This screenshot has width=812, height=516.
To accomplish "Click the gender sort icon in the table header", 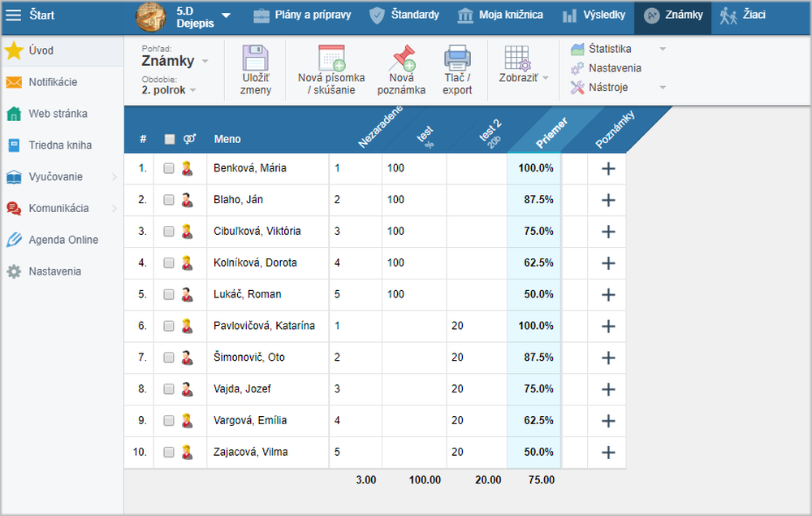I will (189, 139).
